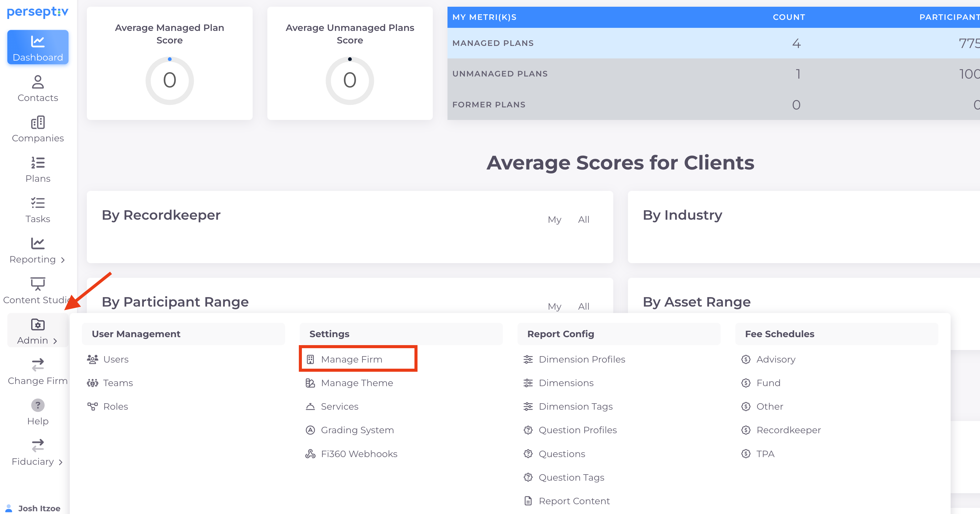Image resolution: width=980 pixels, height=514 pixels.
Task: Open Advisory fee schedule link
Action: pos(775,359)
